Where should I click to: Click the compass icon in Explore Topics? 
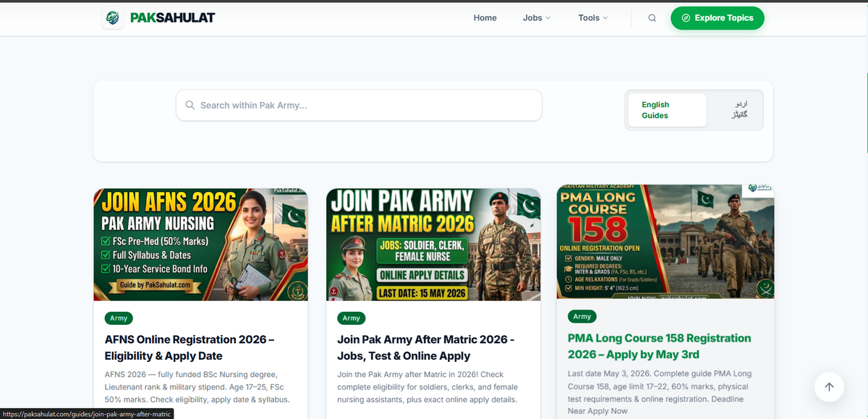tap(686, 18)
